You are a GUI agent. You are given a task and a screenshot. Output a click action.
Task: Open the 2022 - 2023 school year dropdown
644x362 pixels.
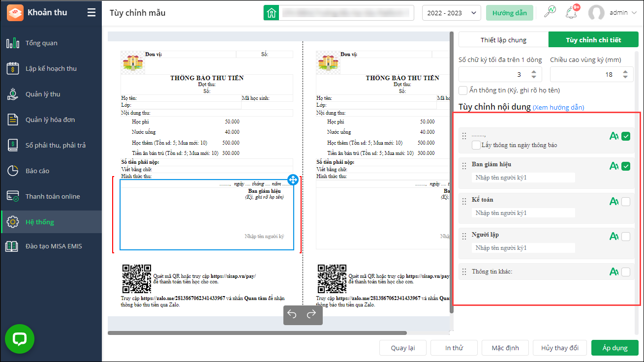(x=451, y=13)
